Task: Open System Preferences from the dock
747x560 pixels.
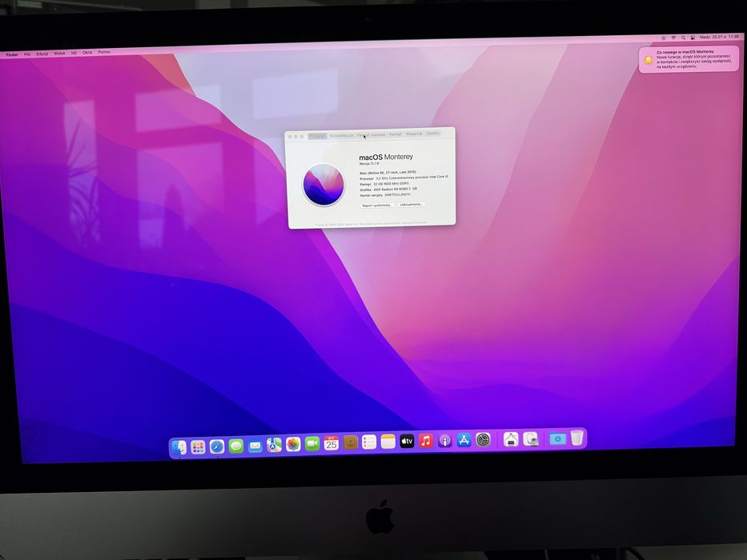Action: tap(483, 440)
